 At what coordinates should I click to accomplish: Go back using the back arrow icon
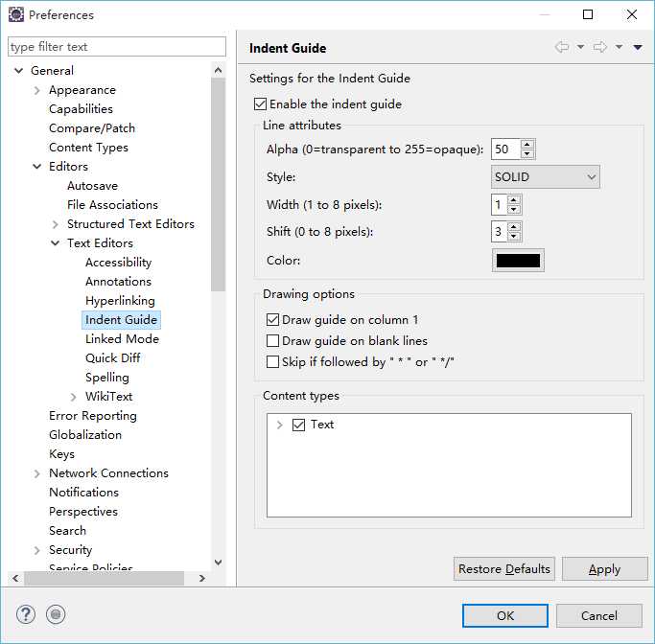coord(562,47)
